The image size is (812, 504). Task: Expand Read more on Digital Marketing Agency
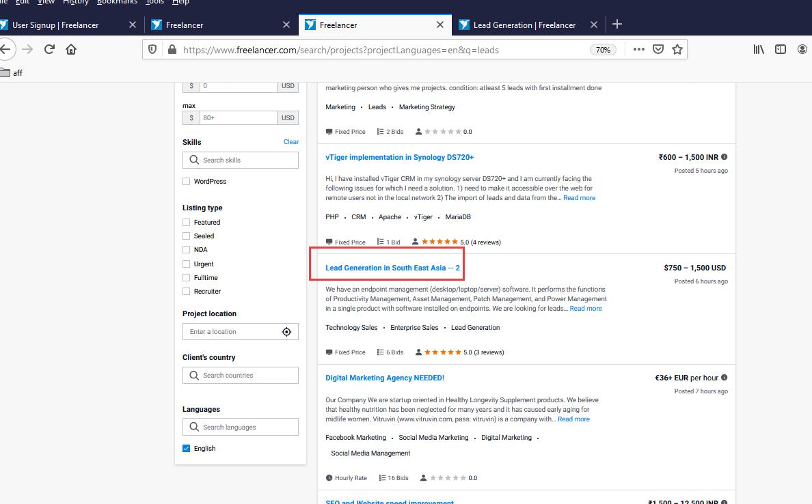click(573, 419)
